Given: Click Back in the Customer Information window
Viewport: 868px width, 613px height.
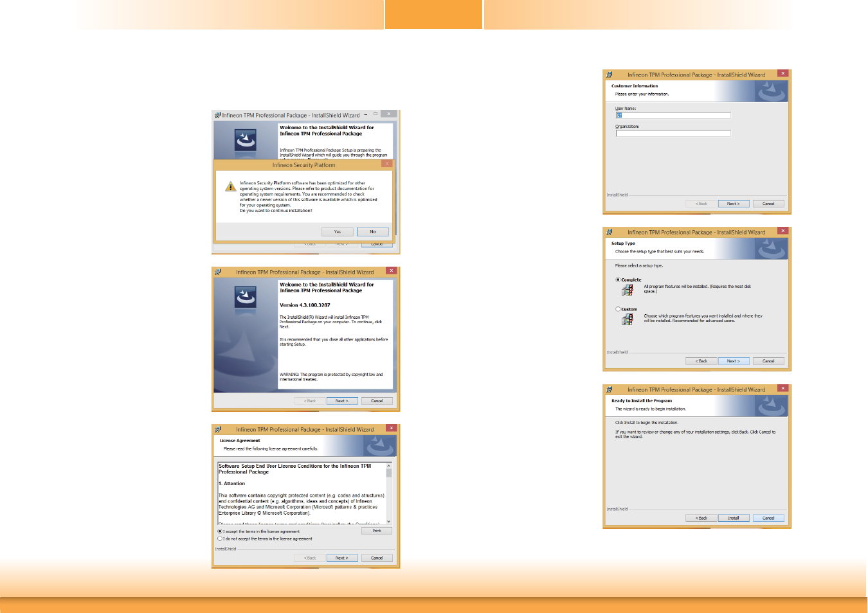Looking at the screenshot, I should [701, 204].
